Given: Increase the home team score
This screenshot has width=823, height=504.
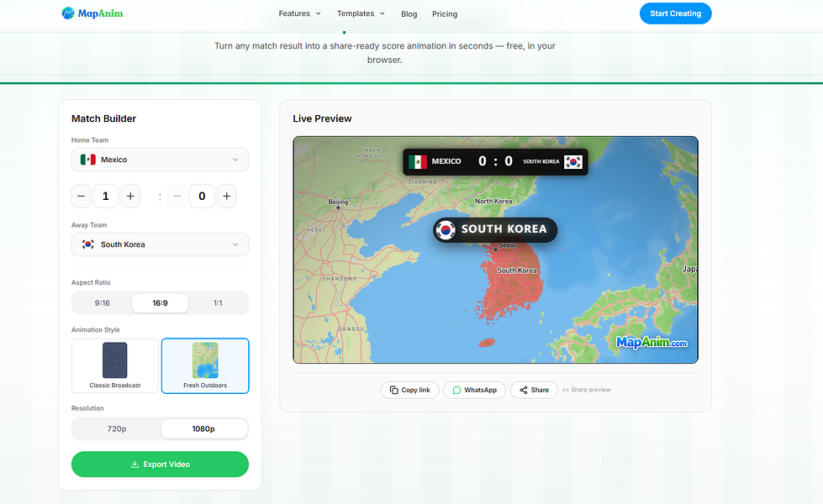Looking at the screenshot, I should 130,197.
